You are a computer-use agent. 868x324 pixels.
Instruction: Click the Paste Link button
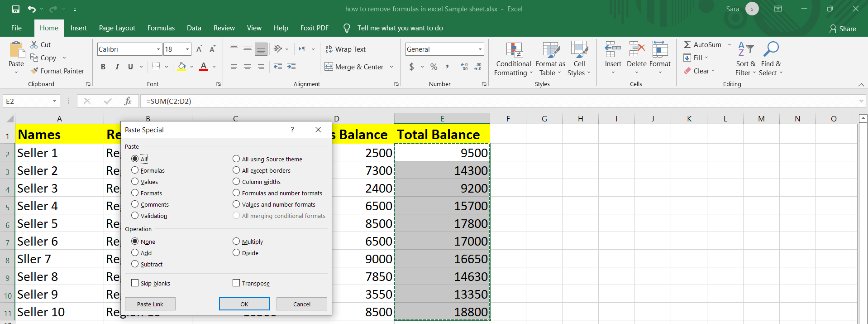(x=150, y=304)
